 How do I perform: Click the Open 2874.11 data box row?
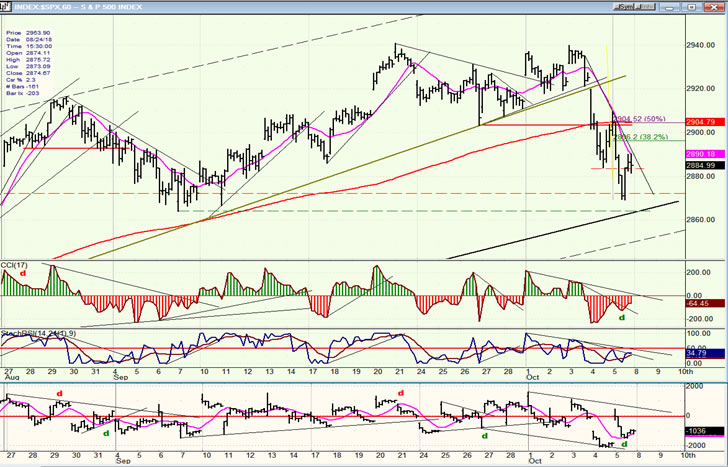[28, 53]
